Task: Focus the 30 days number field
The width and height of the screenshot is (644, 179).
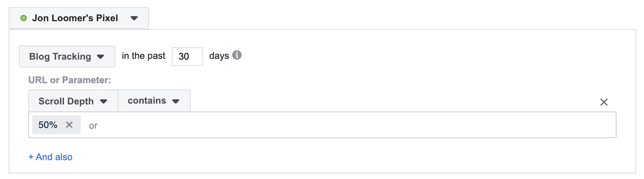Action: [x=187, y=57]
